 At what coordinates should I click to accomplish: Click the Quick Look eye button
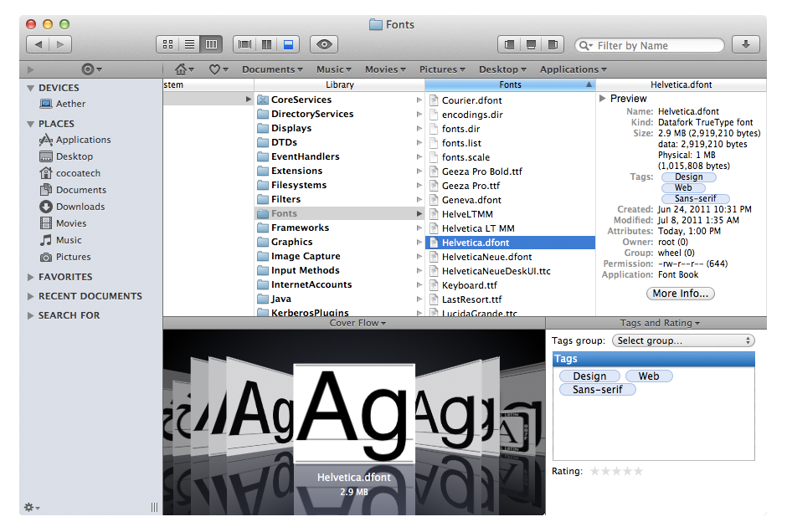324,44
